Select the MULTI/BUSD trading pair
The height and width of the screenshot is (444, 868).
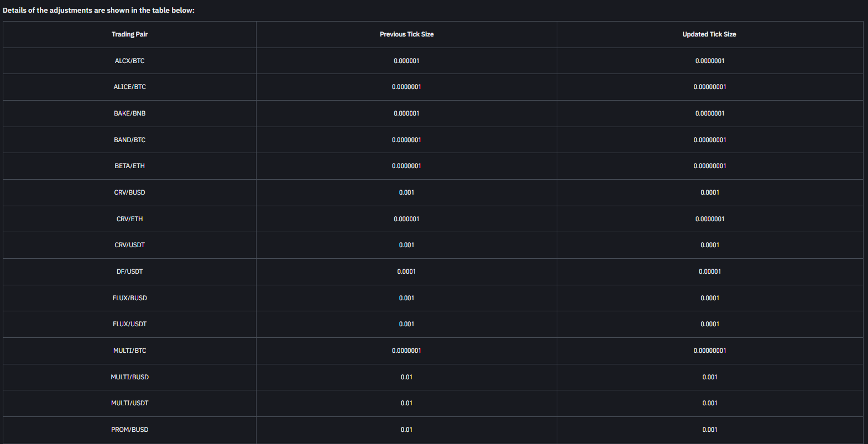click(x=129, y=377)
